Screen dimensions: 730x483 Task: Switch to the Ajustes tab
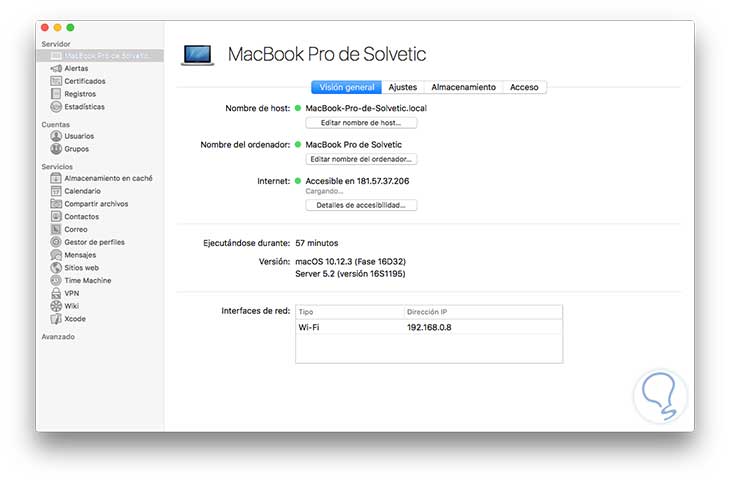pos(403,87)
